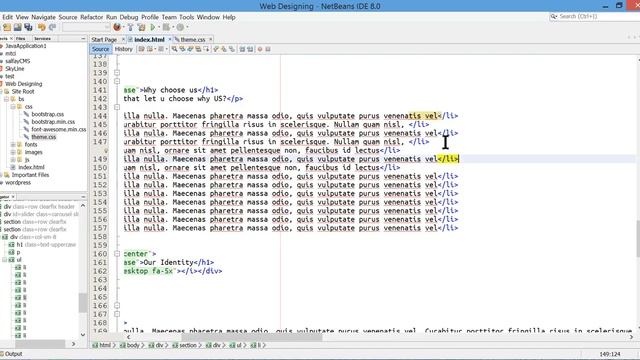Click the editor horizontal scrollbar thumb

pyautogui.click(x=251, y=337)
